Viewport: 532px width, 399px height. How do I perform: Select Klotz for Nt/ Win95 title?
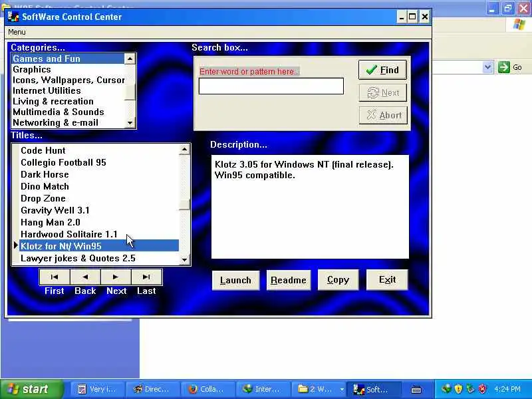click(98, 246)
